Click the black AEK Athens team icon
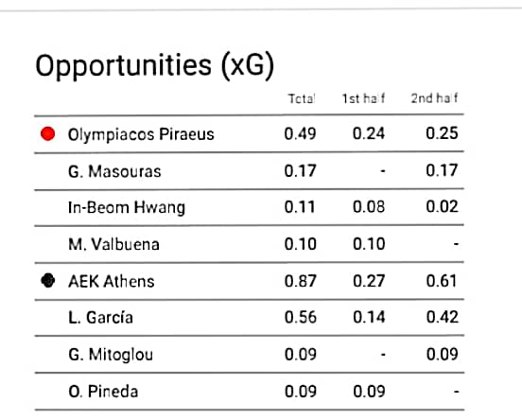 click(x=48, y=280)
